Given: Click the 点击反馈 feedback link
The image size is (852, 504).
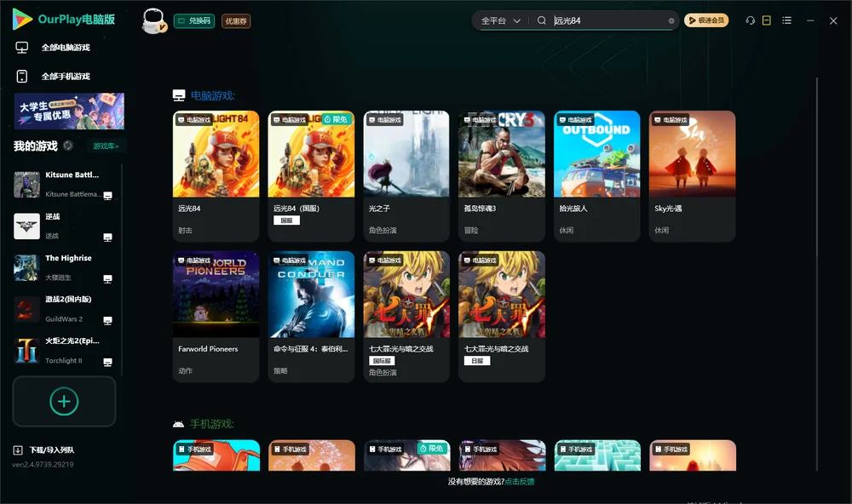Looking at the screenshot, I should 520,481.
